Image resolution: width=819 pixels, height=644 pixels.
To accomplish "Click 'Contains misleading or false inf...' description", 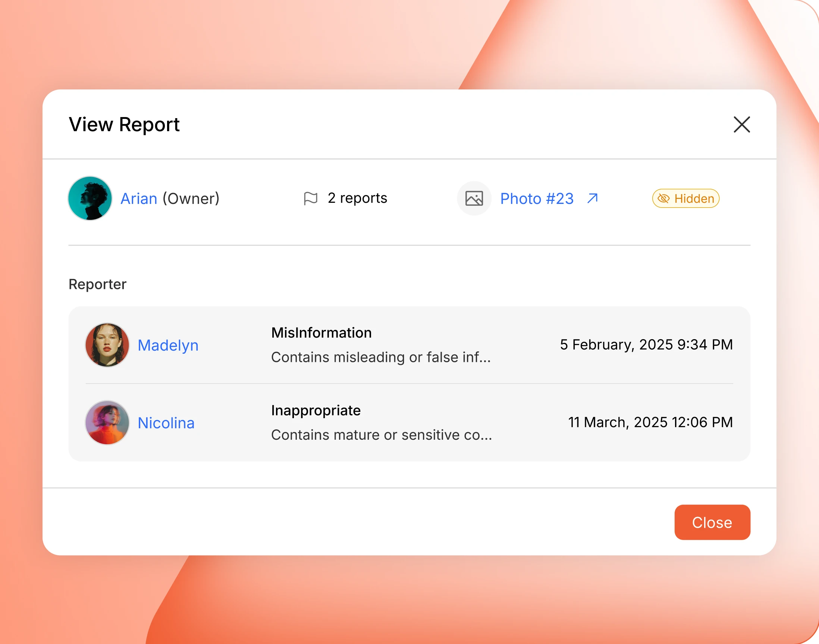I will coord(381,357).
